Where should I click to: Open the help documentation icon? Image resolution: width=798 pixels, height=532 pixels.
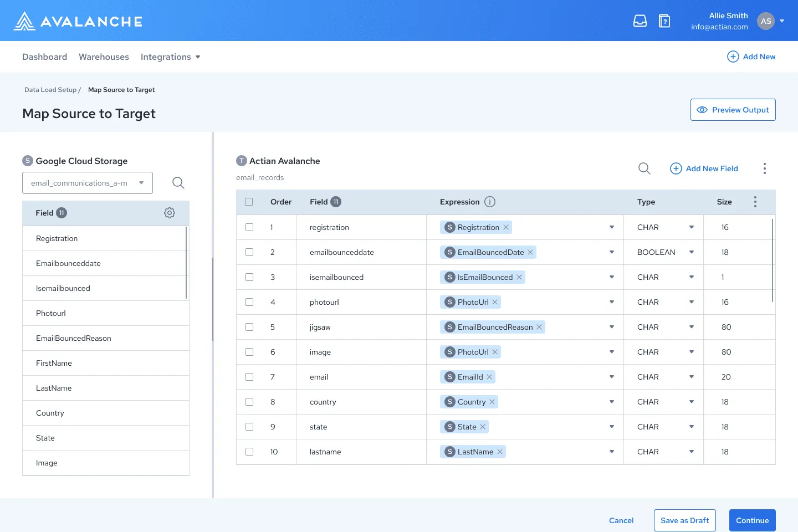point(664,21)
